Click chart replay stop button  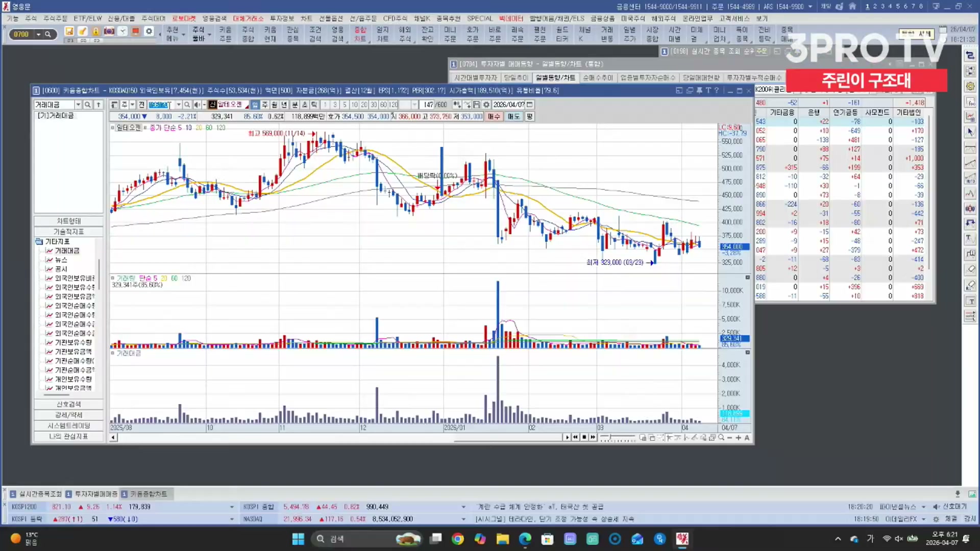[584, 437]
